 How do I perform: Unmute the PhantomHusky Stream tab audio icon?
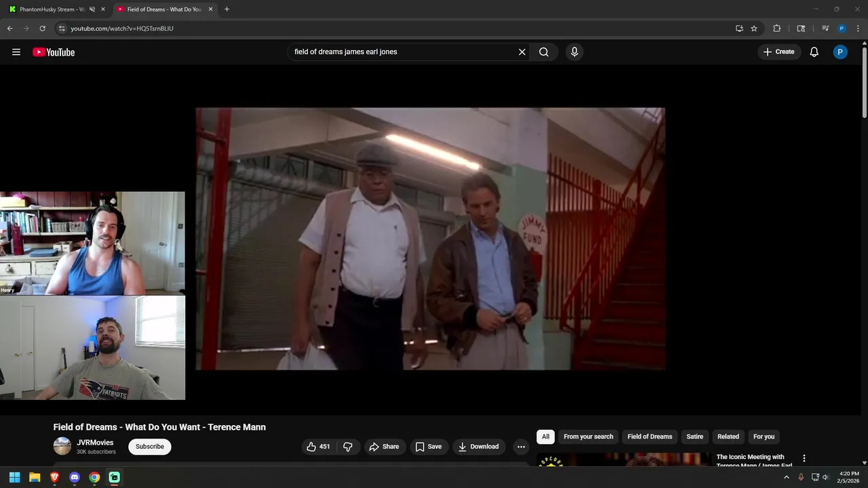92,9
